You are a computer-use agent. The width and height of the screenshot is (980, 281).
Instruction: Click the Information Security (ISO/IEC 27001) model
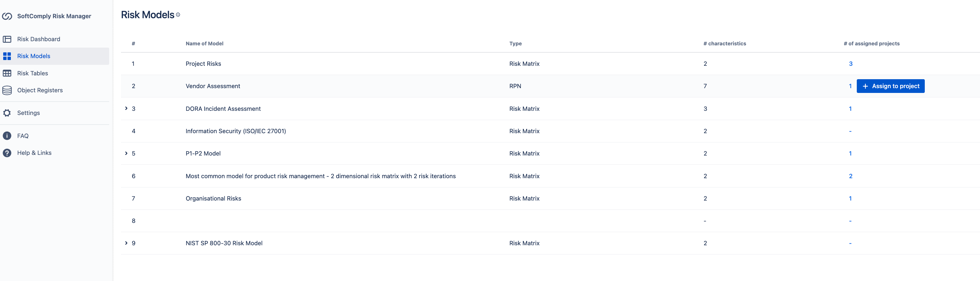pos(236,131)
